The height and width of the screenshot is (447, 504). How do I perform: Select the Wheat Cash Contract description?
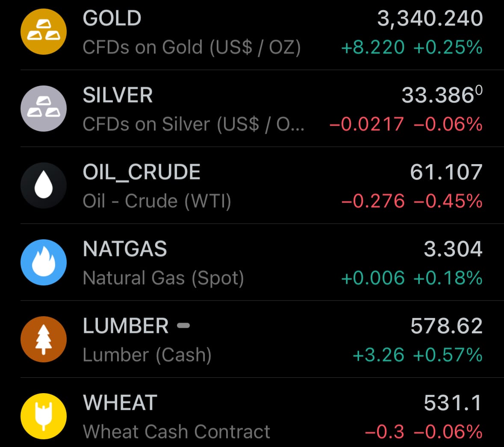click(x=177, y=432)
